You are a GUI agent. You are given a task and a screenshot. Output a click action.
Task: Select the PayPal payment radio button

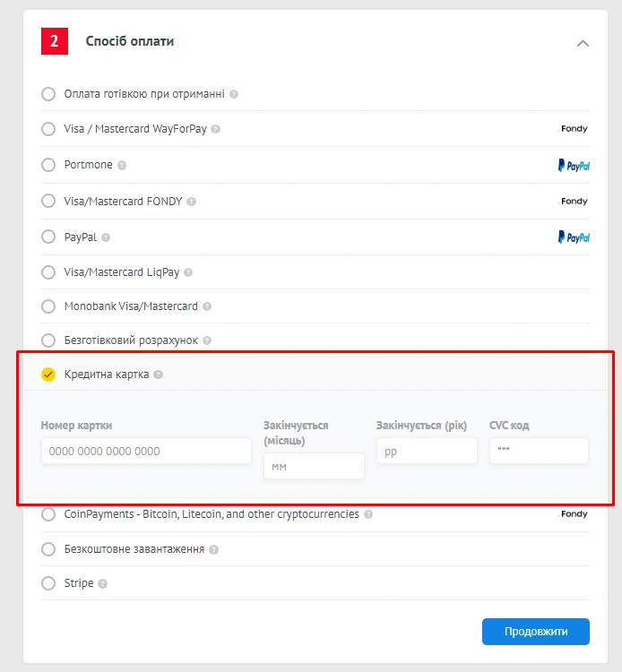[x=48, y=237]
